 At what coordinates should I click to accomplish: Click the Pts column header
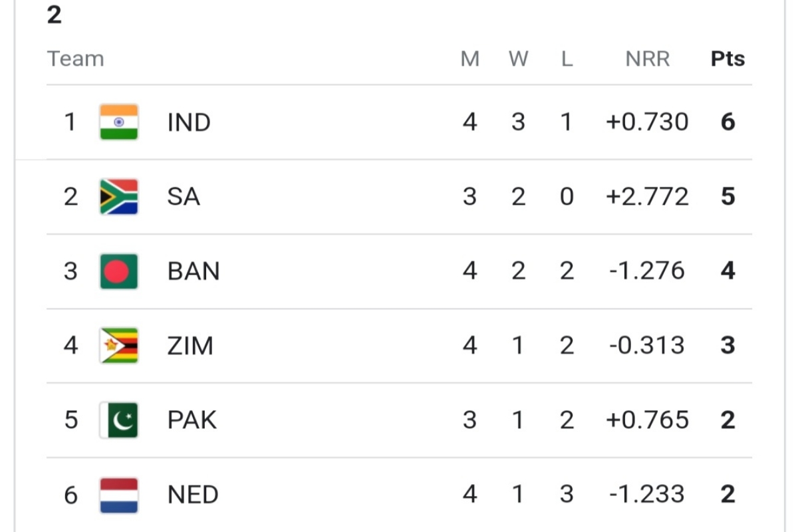[x=728, y=59]
